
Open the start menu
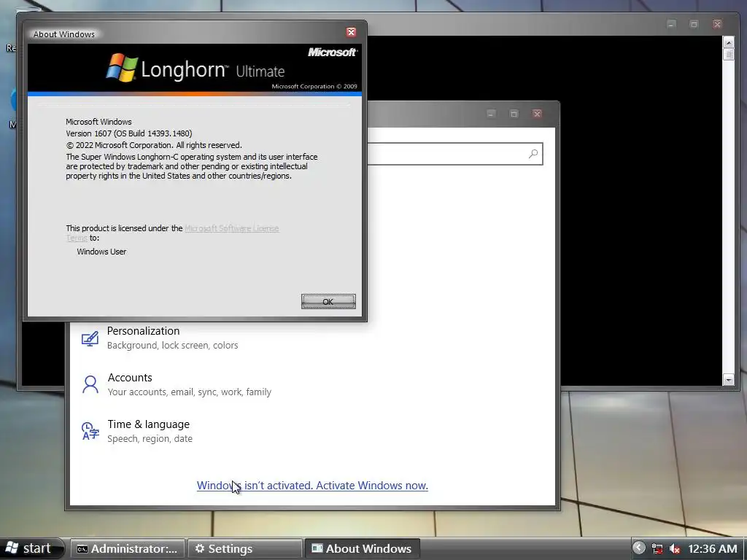coord(32,548)
